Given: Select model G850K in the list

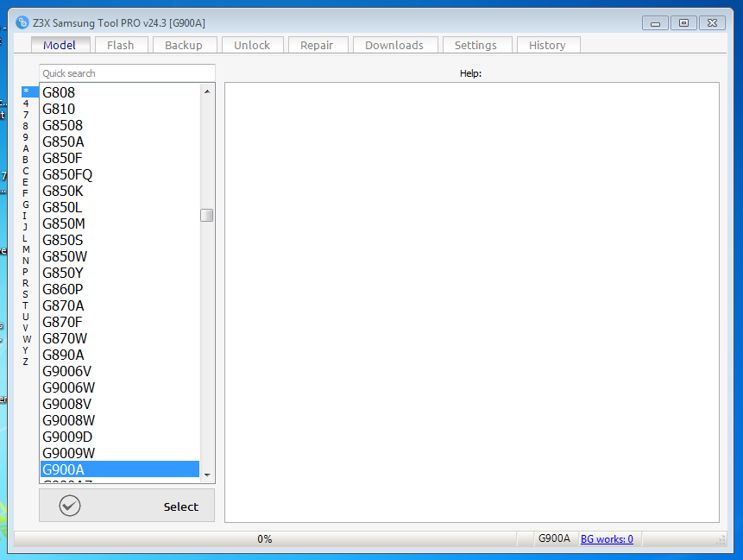Looking at the screenshot, I should (x=119, y=191).
